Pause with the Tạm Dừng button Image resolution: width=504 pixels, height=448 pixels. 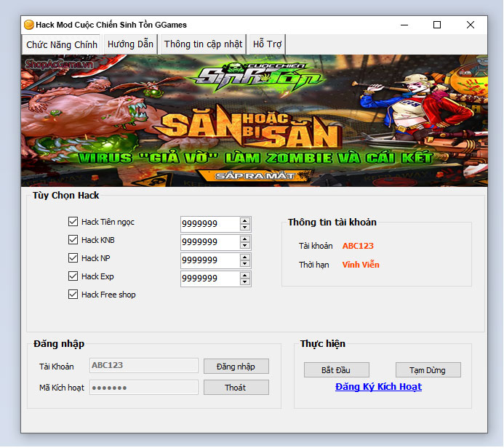[x=428, y=370]
